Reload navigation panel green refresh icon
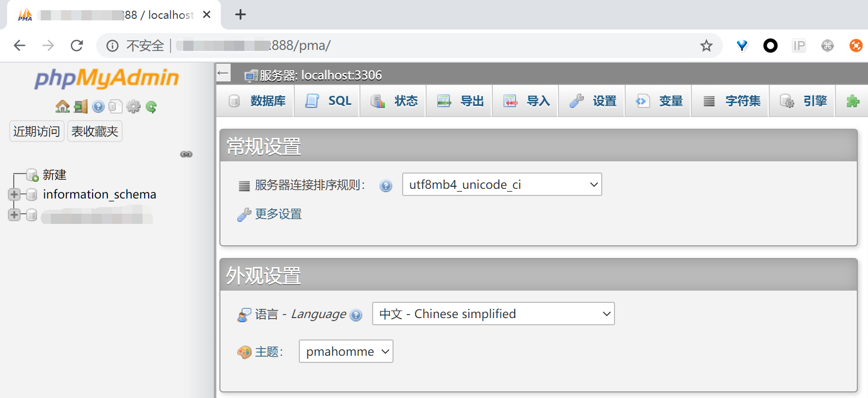 [x=151, y=107]
